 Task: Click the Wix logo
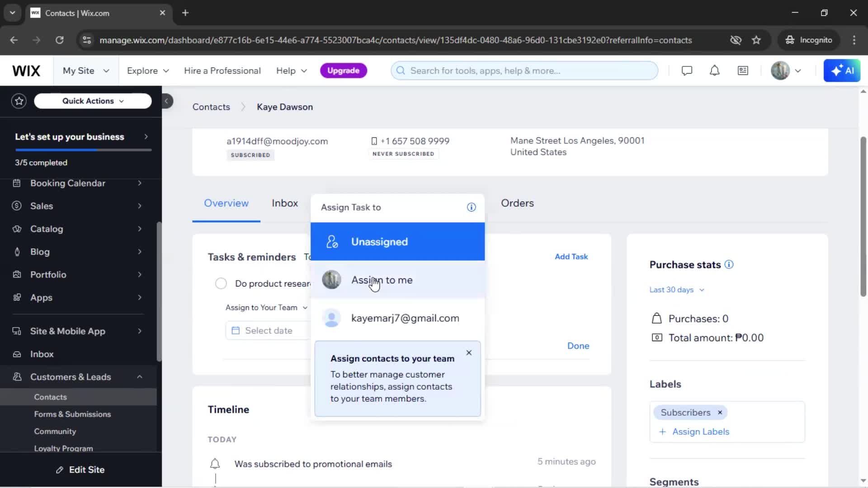(x=26, y=71)
